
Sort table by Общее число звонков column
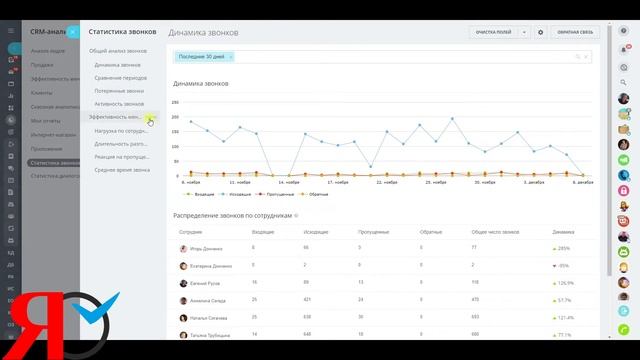(495, 232)
